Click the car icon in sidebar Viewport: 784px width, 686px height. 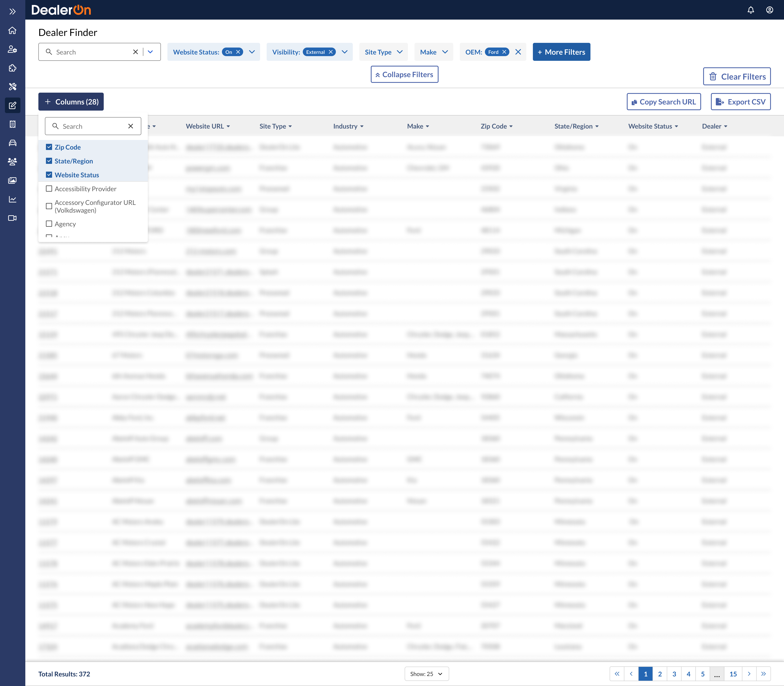pyautogui.click(x=12, y=143)
